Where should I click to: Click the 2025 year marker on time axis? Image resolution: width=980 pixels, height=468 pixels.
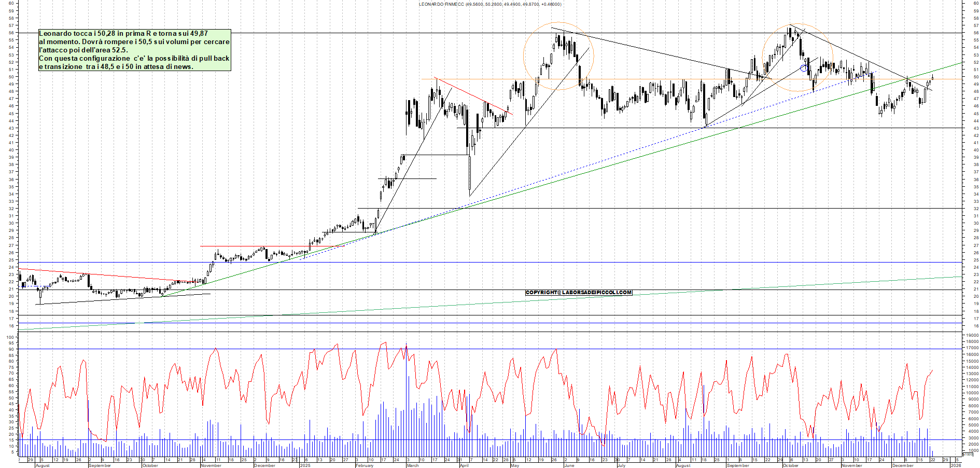[305, 465]
